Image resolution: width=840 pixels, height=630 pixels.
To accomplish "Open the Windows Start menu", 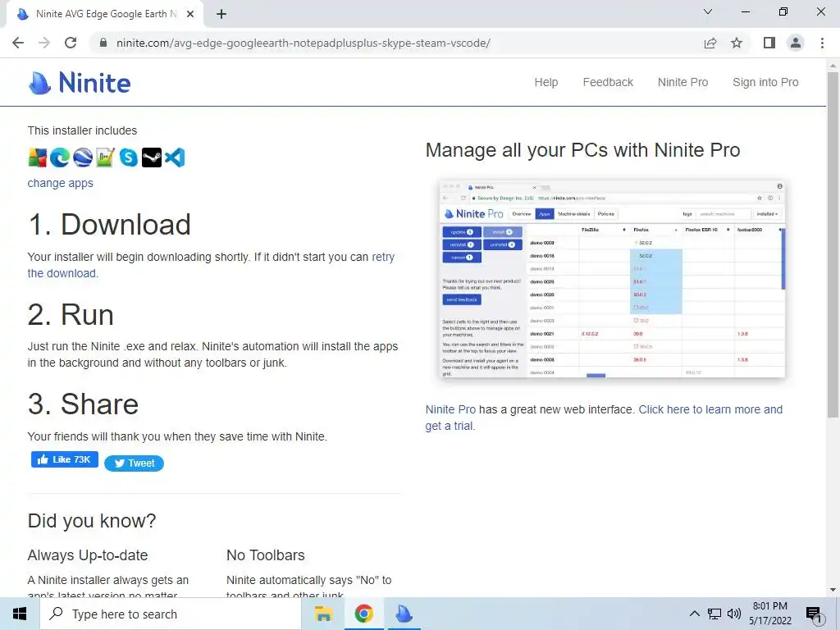I will pos(20,614).
